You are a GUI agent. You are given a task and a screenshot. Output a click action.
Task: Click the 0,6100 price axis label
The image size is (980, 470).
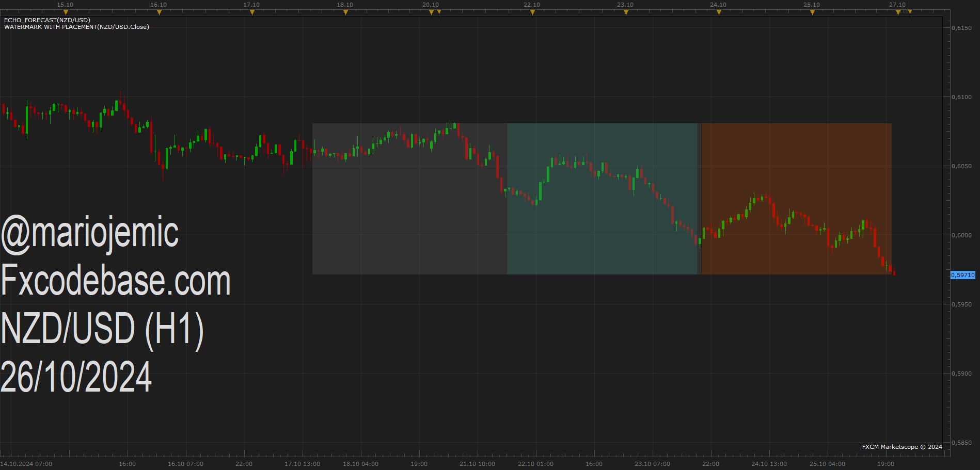pos(961,97)
